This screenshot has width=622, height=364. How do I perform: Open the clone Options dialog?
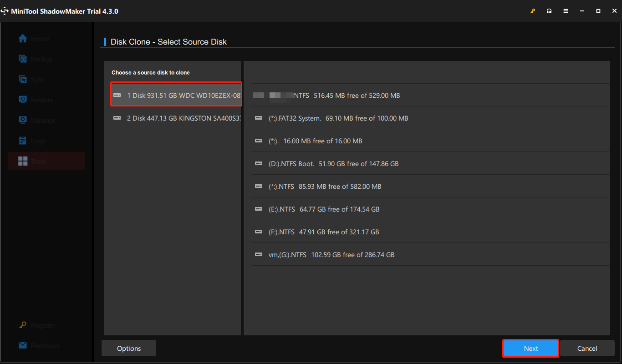pyautogui.click(x=128, y=348)
